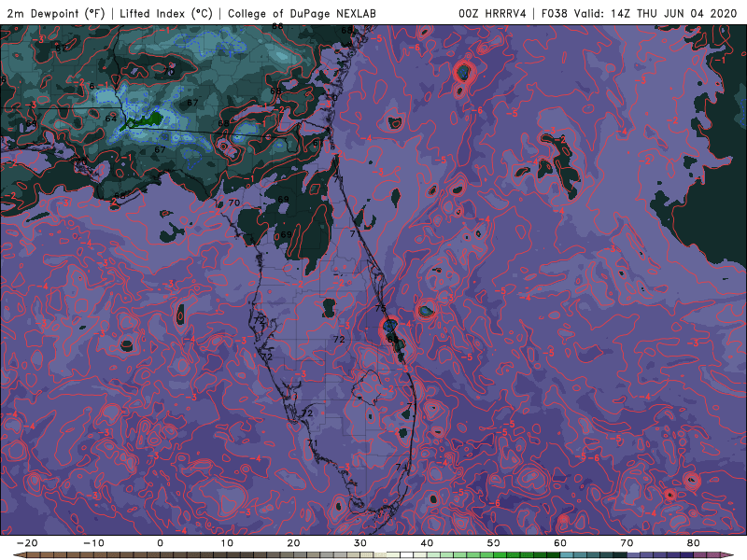Click the '80' colorbar tick label
Screen dimensions: 747x560
[694, 543]
